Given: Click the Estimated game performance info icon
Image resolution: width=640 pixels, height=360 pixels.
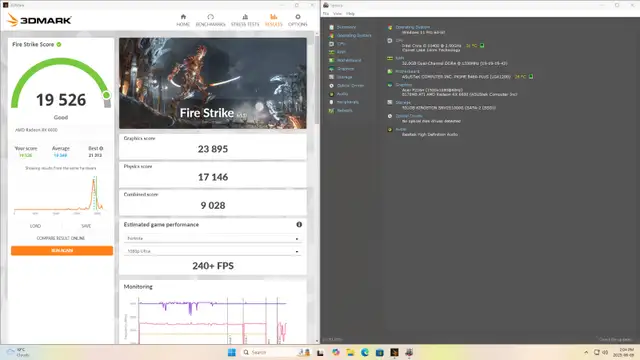Looking at the screenshot, I should [x=299, y=224].
